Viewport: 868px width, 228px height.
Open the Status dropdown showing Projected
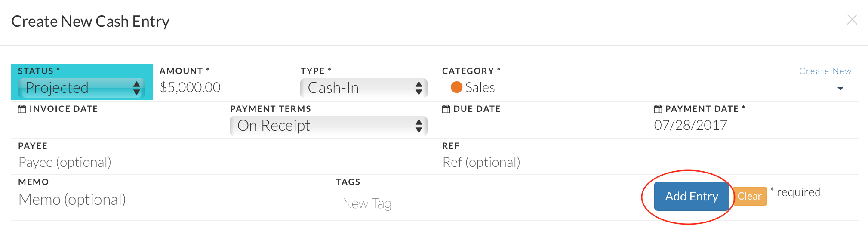pyautogui.click(x=82, y=88)
